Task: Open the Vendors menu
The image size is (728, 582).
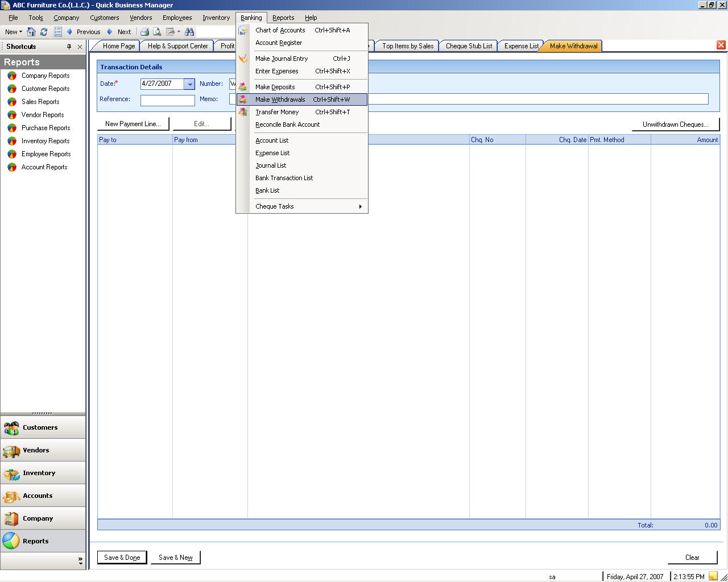Action: point(141,18)
